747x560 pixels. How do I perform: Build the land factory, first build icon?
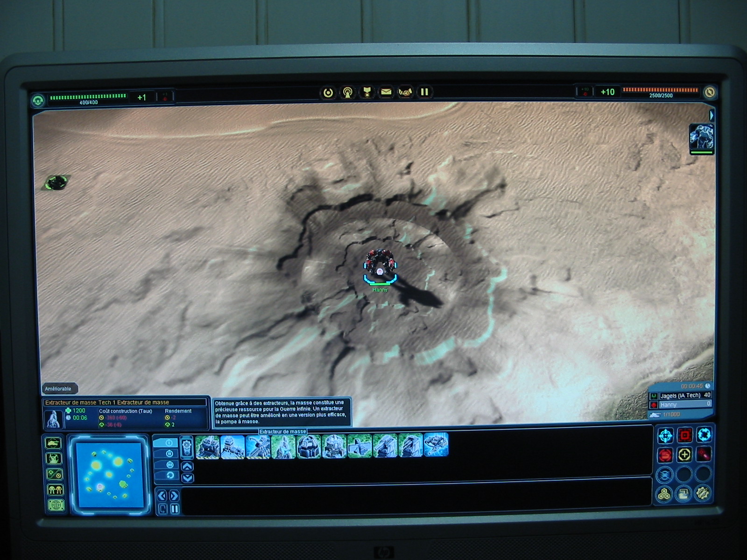(x=208, y=447)
